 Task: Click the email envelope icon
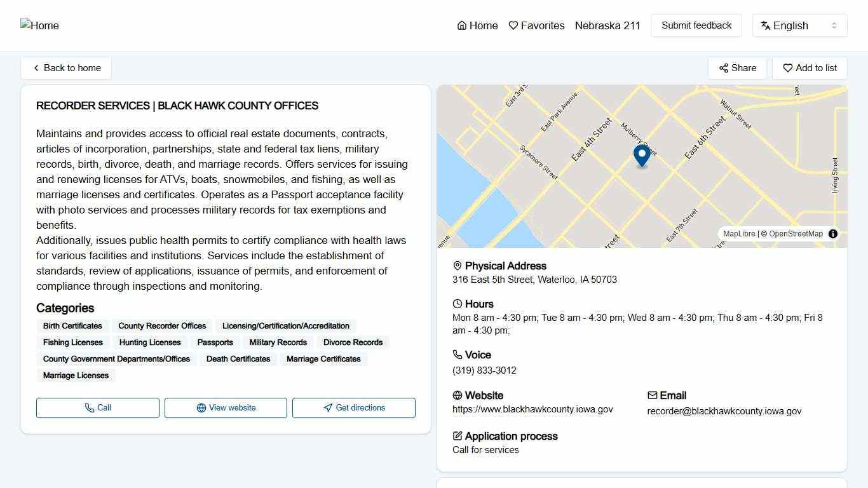point(652,395)
